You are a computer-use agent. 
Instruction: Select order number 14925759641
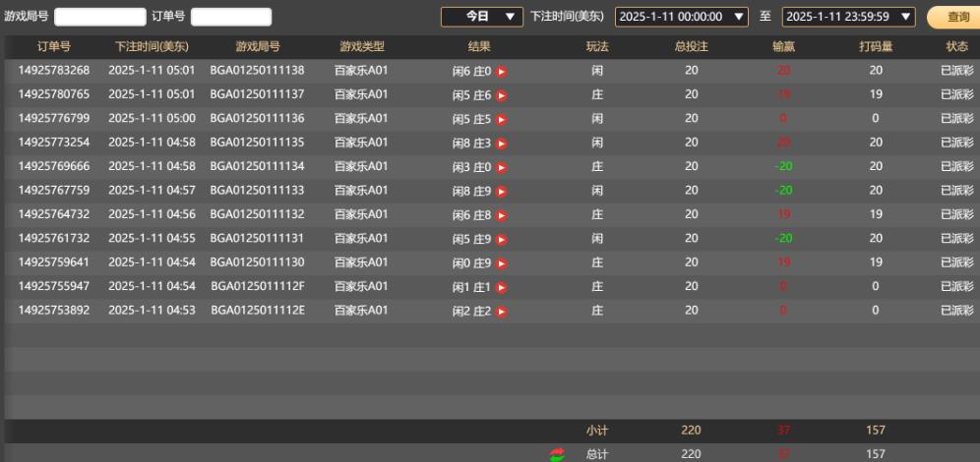pyautogui.click(x=54, y=262)
